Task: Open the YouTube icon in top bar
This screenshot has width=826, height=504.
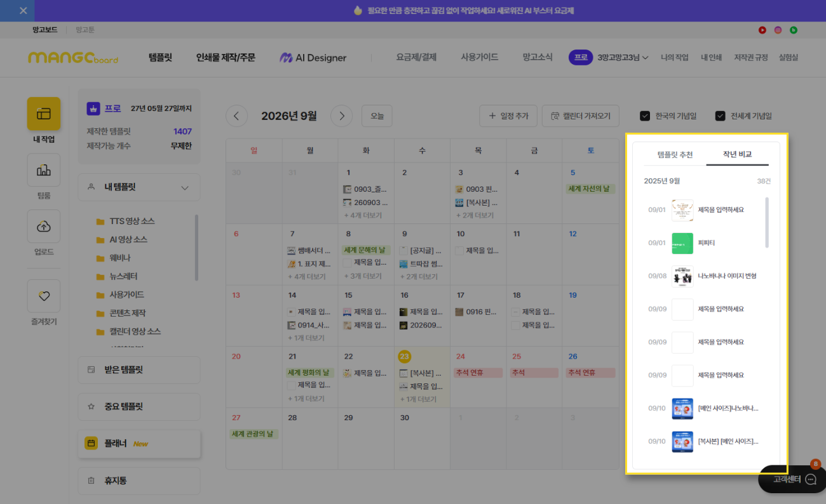Action: click(x=762, y=30)
